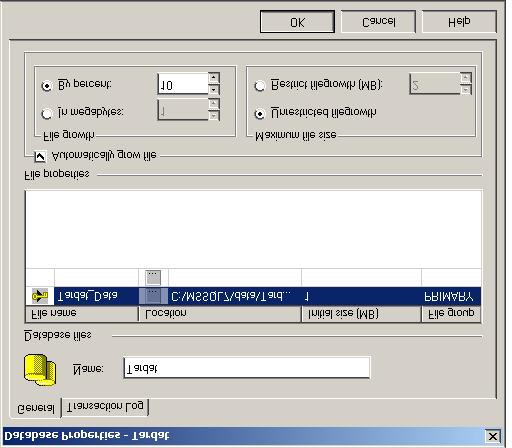Switch to the Transaction Log tab
This screenshot has width=512, height=448.
[105, 407]
